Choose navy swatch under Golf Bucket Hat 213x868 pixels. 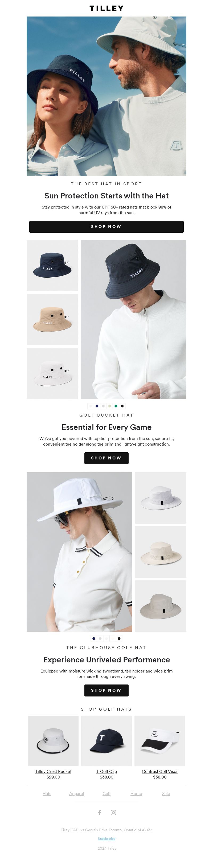(97, 406)
